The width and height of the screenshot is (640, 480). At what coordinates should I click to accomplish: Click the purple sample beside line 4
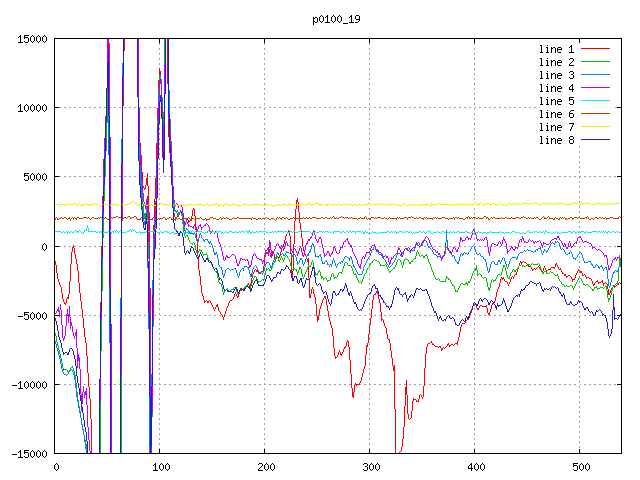[596, 88]
